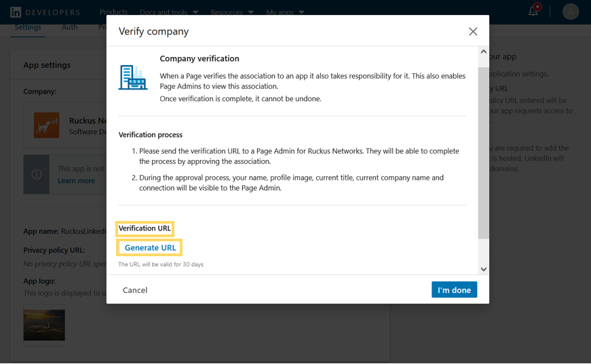Open the profile avatar menu
This screenshot has width=591, height=364.
pyautogui.click(x=570, y=12)
